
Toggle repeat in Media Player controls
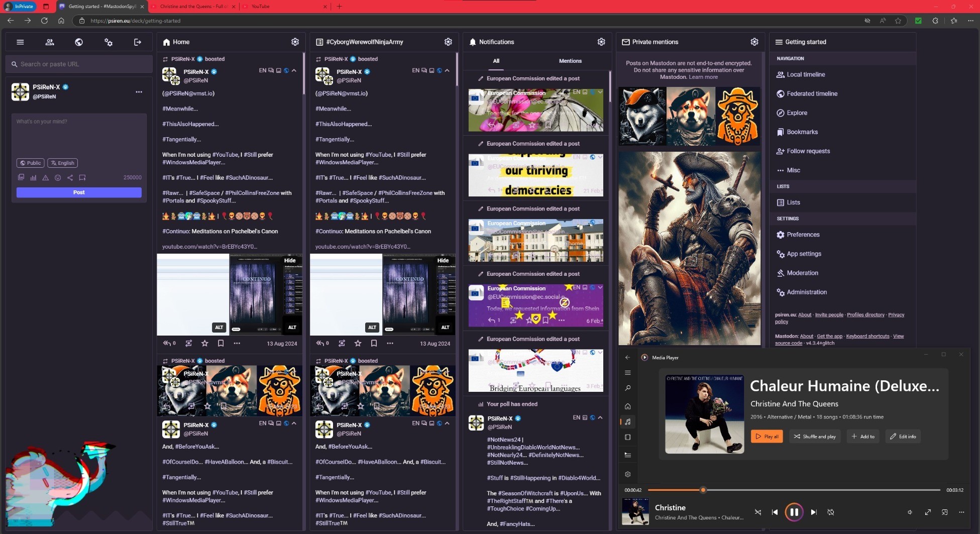[x=831, y=512]
